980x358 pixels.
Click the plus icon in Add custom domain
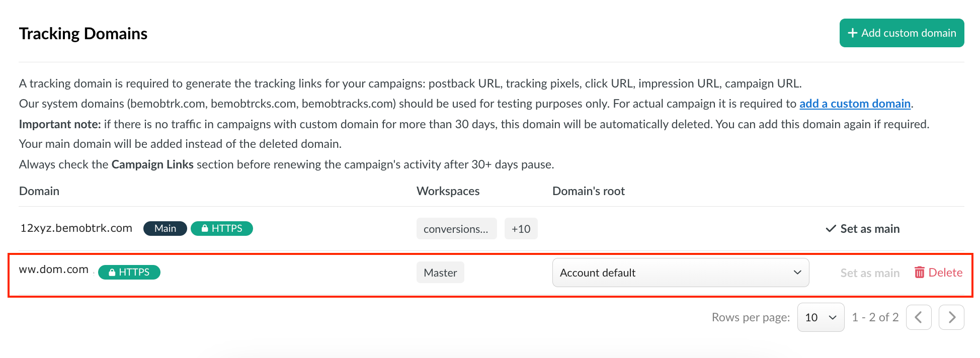click(853, 33)
